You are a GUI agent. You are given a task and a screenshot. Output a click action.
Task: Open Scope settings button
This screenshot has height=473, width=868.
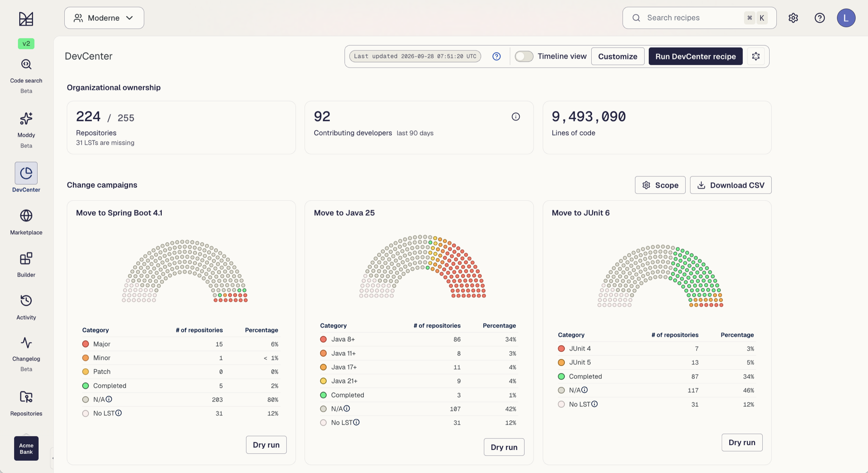point(660,185)
